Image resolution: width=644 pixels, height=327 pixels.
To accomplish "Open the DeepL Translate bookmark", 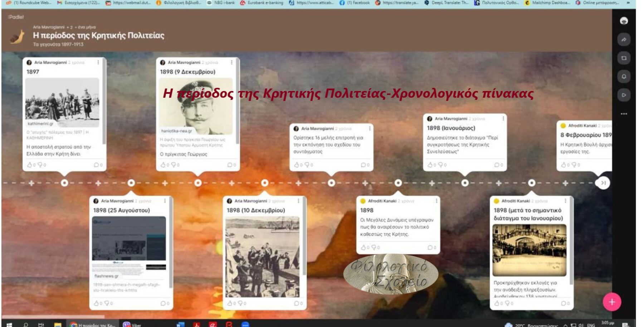I will [446, 3].
